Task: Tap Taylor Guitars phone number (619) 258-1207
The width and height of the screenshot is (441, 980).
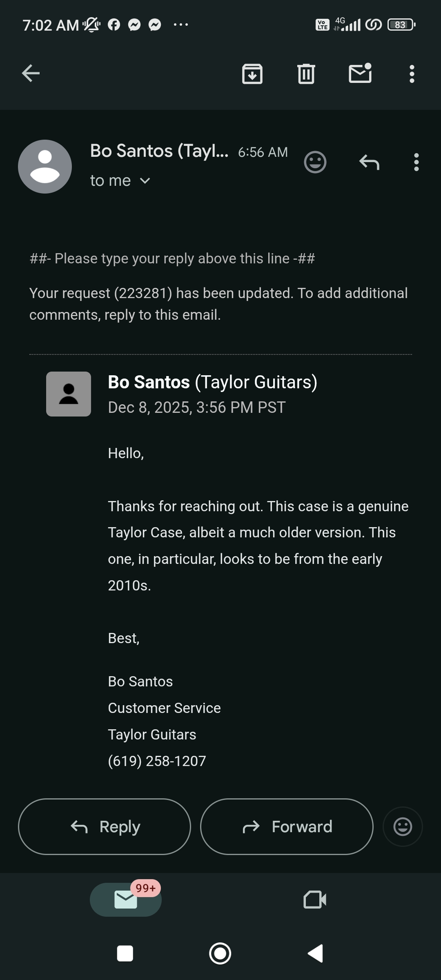Action: tap(157, 761)
